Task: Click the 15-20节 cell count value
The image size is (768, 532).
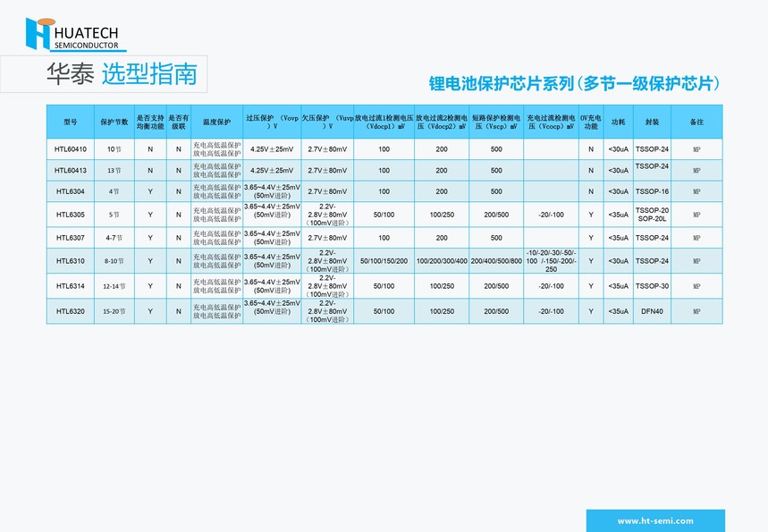Action: 114,311
